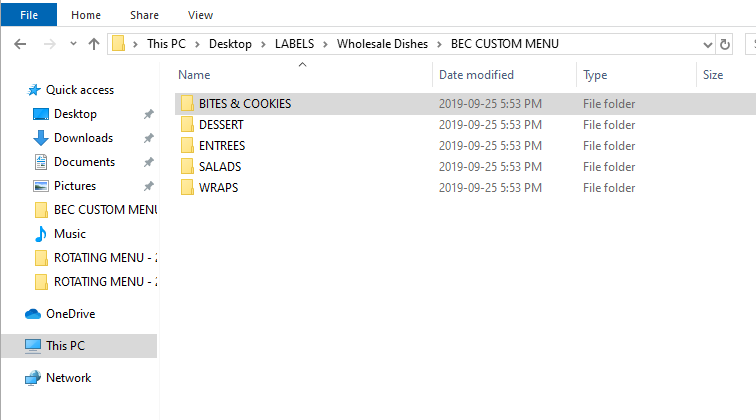This screenshot has height=420, width=756.
Task: Click the Music note icon in sidebar
Action: [x=41, y=234]
